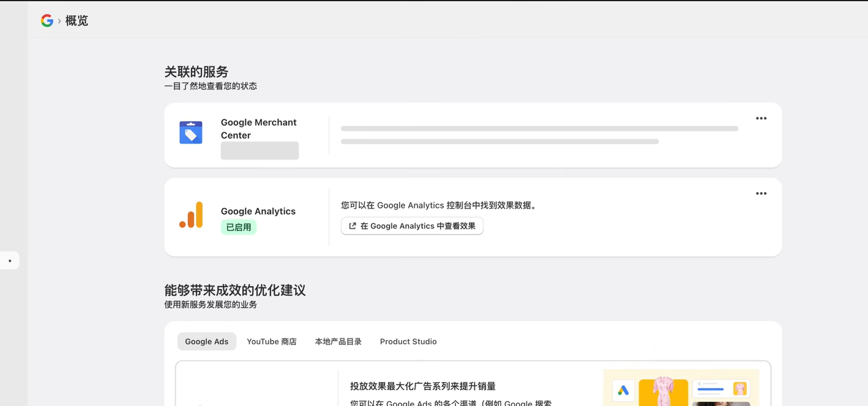Viewport: 868px width, 406px height.
Task: Click the 概览 breadcrumb title
Action: tap(77, 21)
